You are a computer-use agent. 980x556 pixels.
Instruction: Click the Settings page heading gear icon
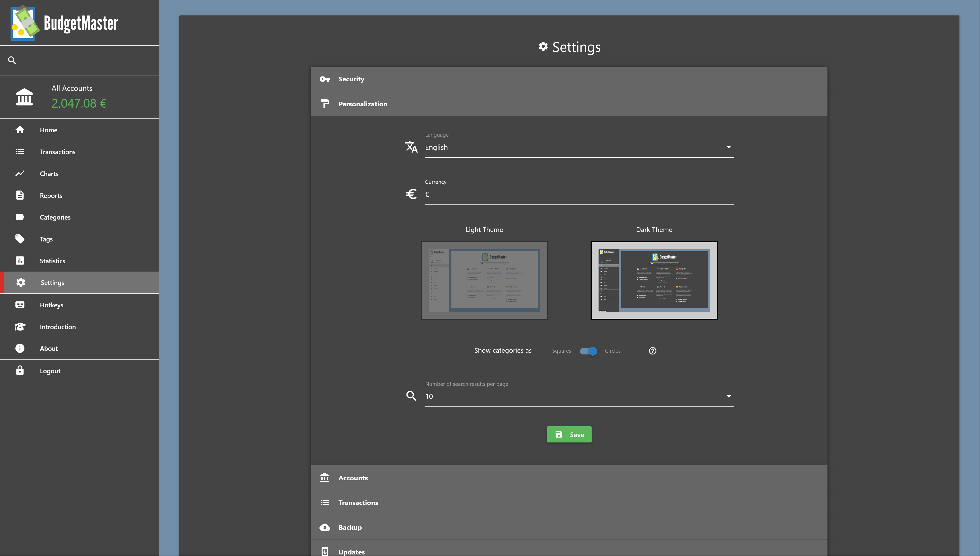click(x=543, y=46)
